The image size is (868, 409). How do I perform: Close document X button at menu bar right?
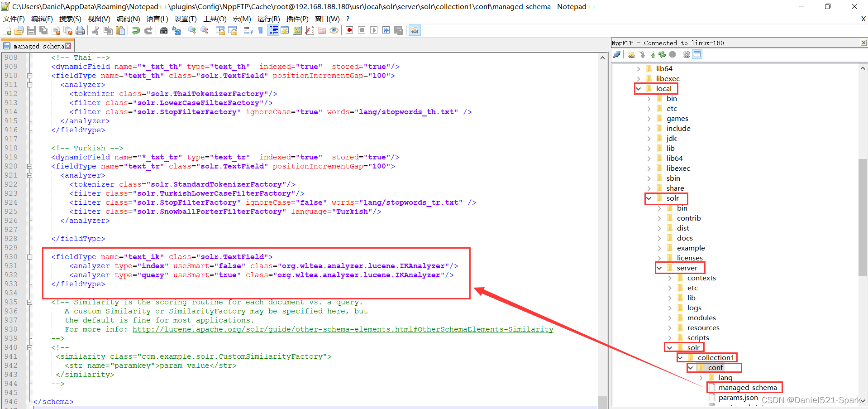863,19
